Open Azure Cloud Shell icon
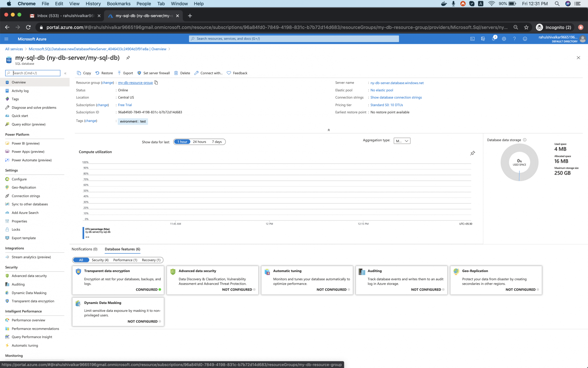 click(472, 39)
